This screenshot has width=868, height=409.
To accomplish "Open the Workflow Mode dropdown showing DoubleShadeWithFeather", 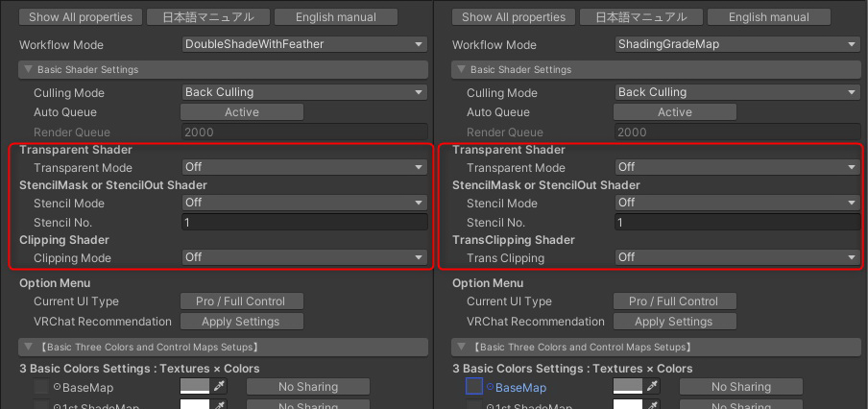I will pos(304,44).
